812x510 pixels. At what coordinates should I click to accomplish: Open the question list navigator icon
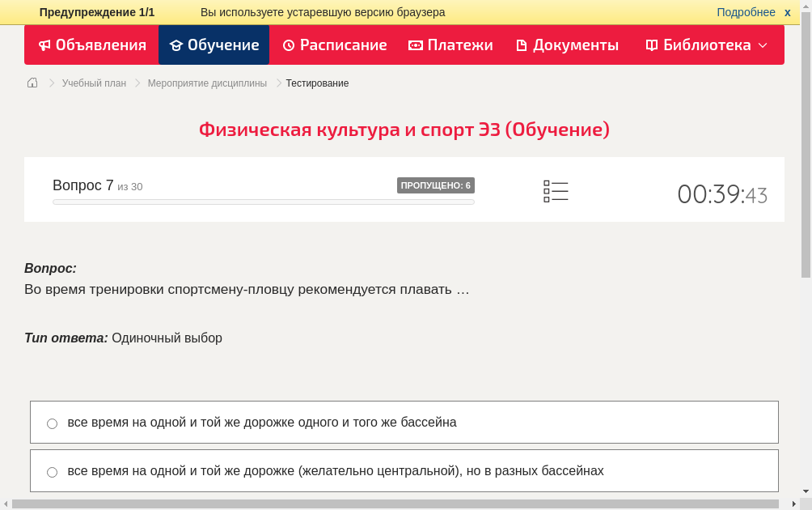(x=556, y=191)
